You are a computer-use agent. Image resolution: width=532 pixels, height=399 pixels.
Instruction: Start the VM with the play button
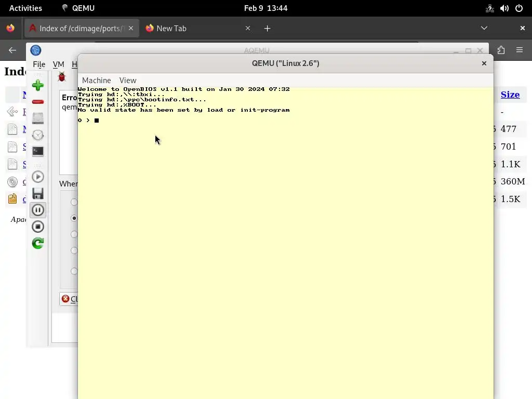pos(37,177)
